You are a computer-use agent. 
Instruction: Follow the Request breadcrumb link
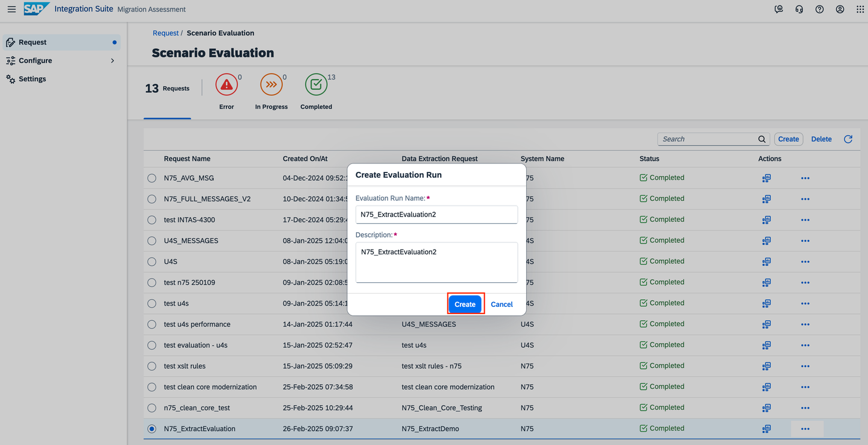166,33
